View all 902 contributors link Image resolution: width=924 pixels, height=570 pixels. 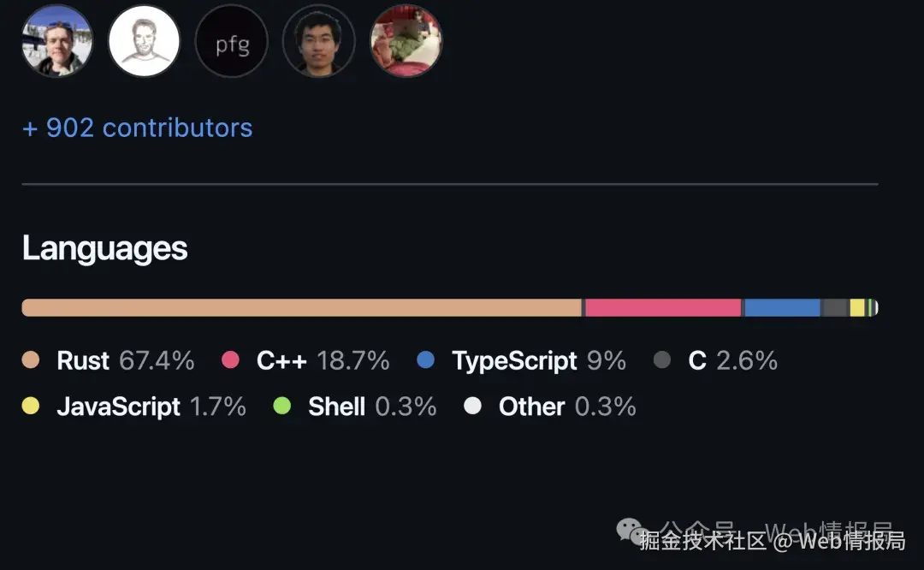pyautogui.click(x=137, y=128)
